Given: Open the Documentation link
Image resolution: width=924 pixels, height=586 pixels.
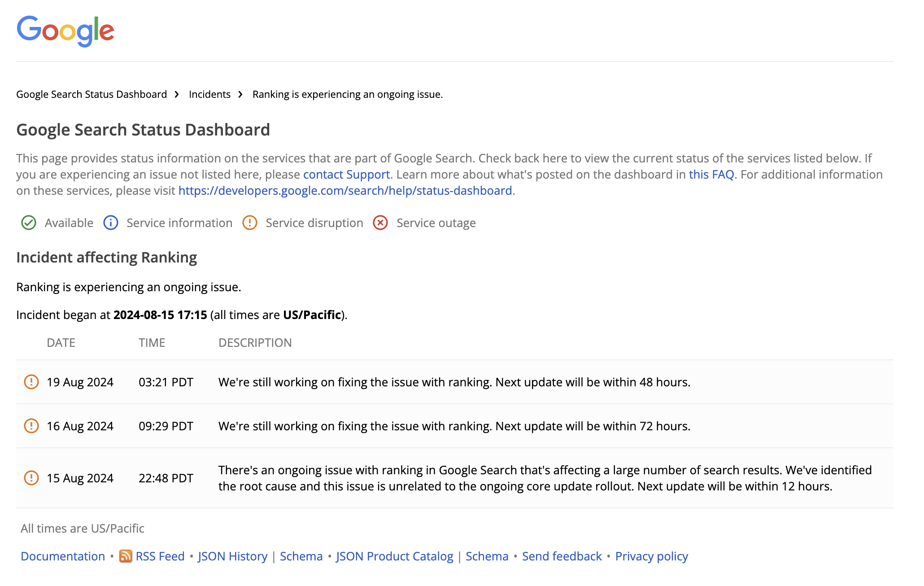Looking at the screenshot, I should (63, 556).
